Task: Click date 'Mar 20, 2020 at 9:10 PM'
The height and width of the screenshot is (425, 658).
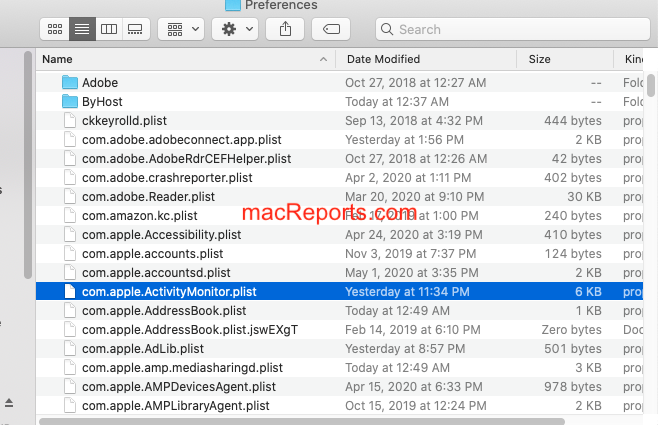Action: click(x=415, y=196)
